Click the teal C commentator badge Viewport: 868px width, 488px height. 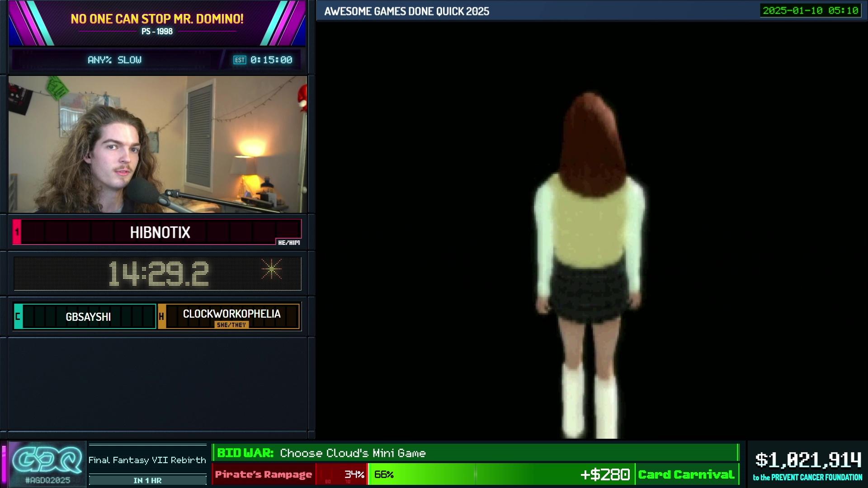[18, 316]
